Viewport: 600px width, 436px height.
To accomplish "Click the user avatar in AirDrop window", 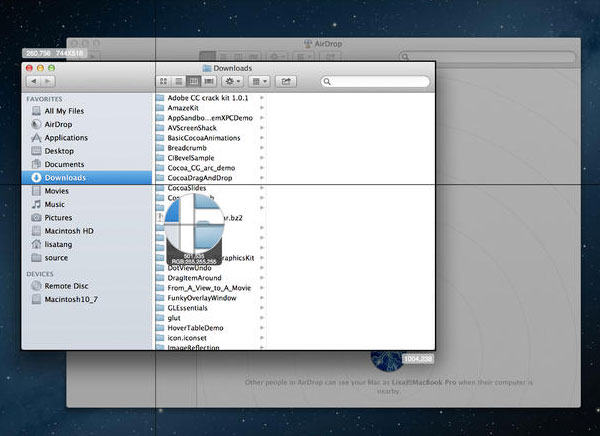I will 387,361.
